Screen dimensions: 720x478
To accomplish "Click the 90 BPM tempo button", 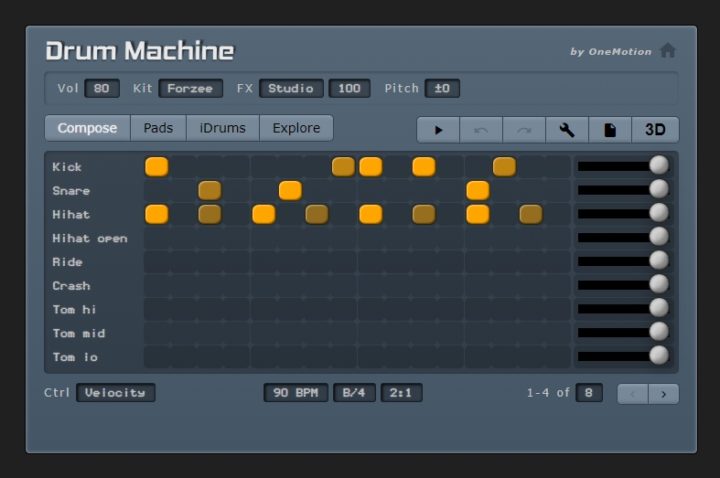I will [296, 393].
